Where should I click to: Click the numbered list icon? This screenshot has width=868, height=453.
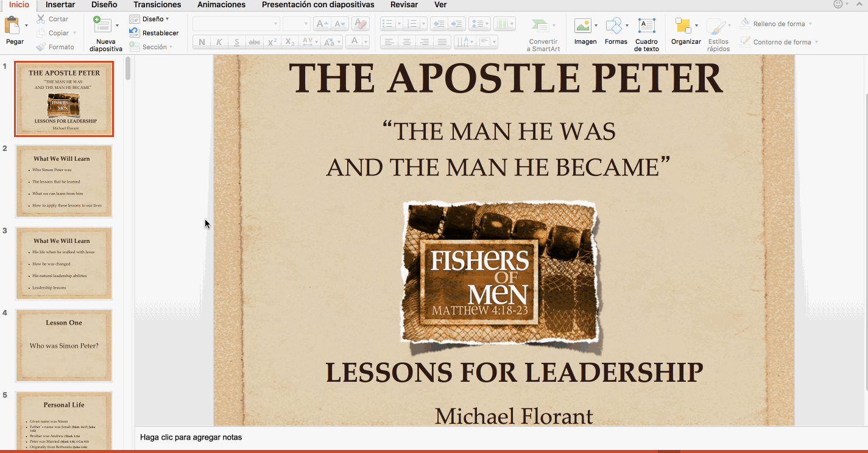tap(412, 24)
